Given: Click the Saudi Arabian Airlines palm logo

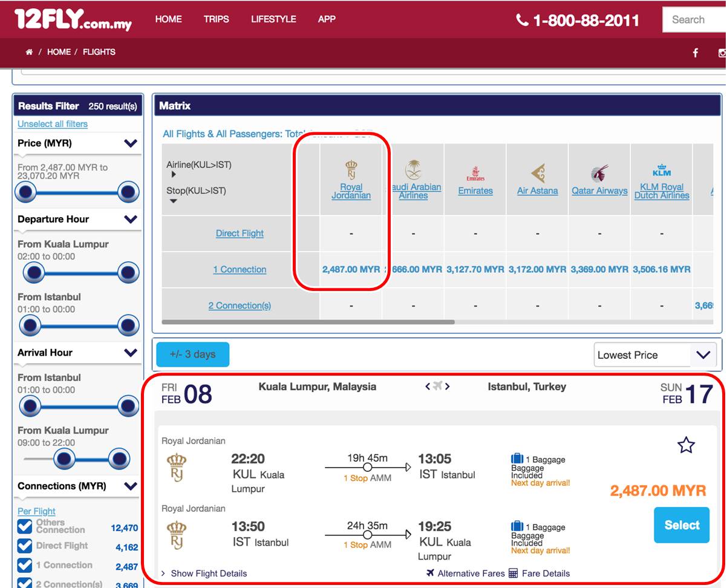Looking at the screenshot, I should coord(414,169).
